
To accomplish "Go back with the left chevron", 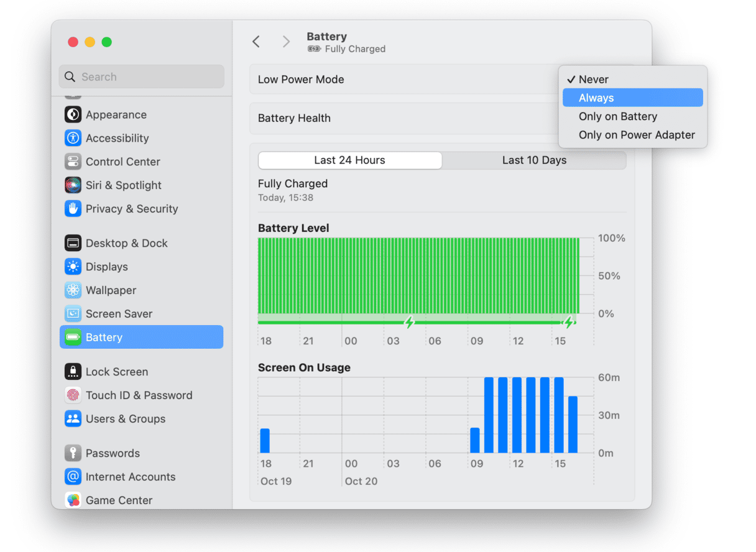I will 256,42.
